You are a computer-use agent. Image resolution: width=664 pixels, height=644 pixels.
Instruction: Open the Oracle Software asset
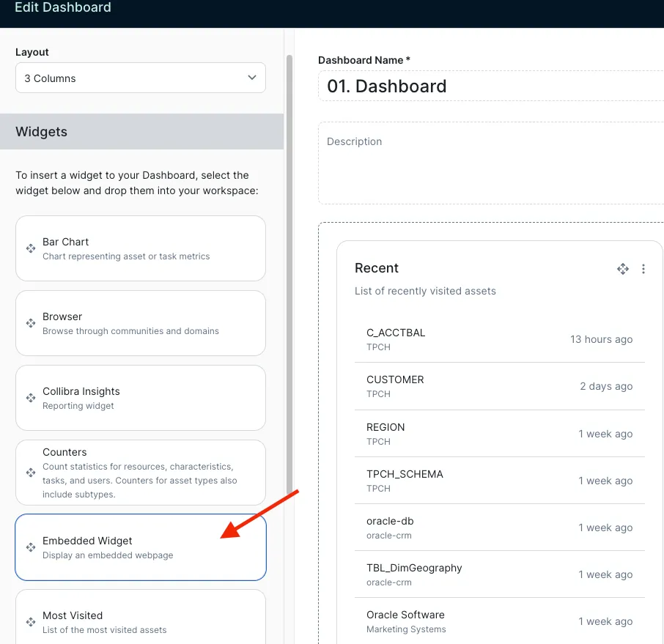[405, 615]
